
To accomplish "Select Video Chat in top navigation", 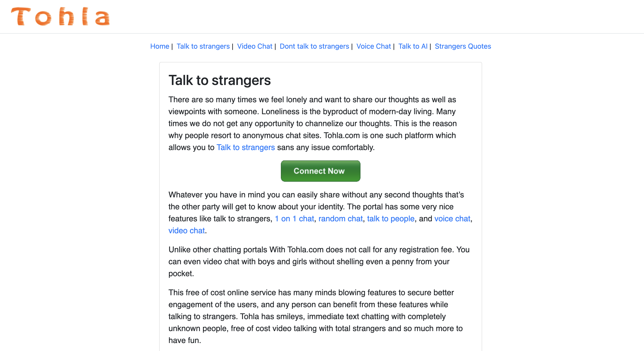I will pos(255,46).
